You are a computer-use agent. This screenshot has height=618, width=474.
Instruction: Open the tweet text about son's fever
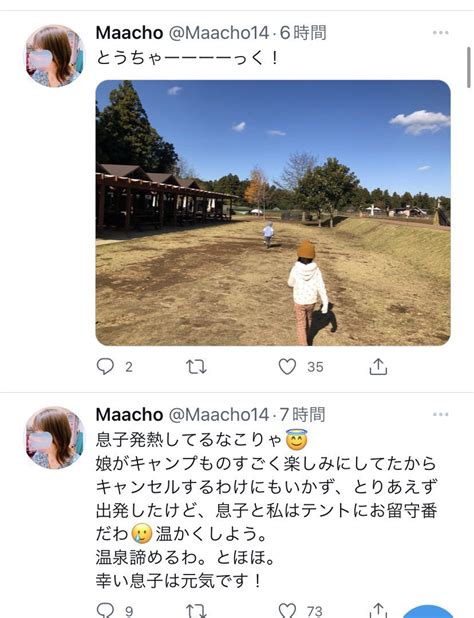pos(266,510)
